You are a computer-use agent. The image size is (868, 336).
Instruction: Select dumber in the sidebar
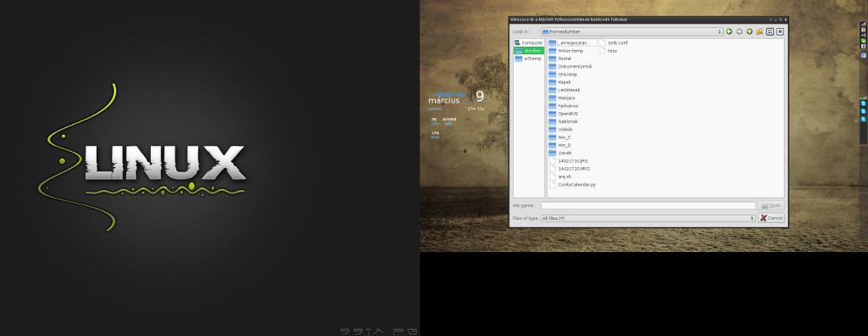pyautogui.click(x=529, y=50)
